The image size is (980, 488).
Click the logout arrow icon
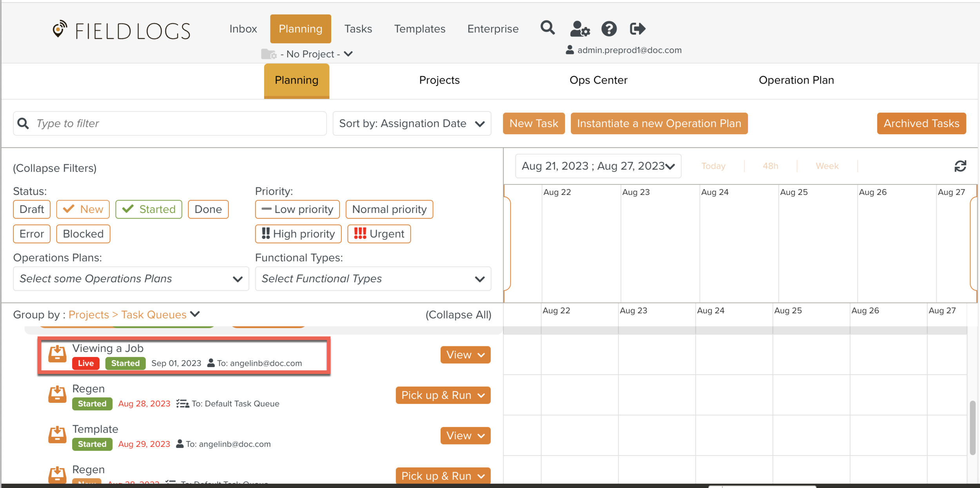637,29
